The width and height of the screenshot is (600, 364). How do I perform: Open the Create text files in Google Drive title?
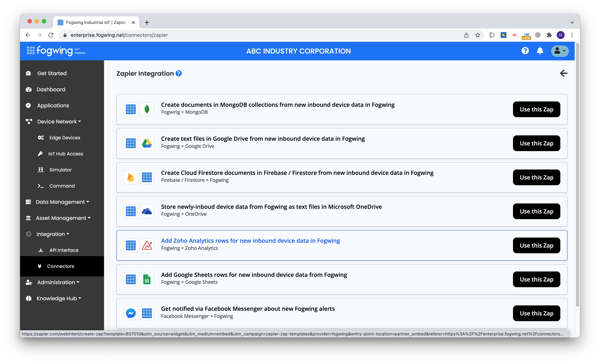pos(263,139)
